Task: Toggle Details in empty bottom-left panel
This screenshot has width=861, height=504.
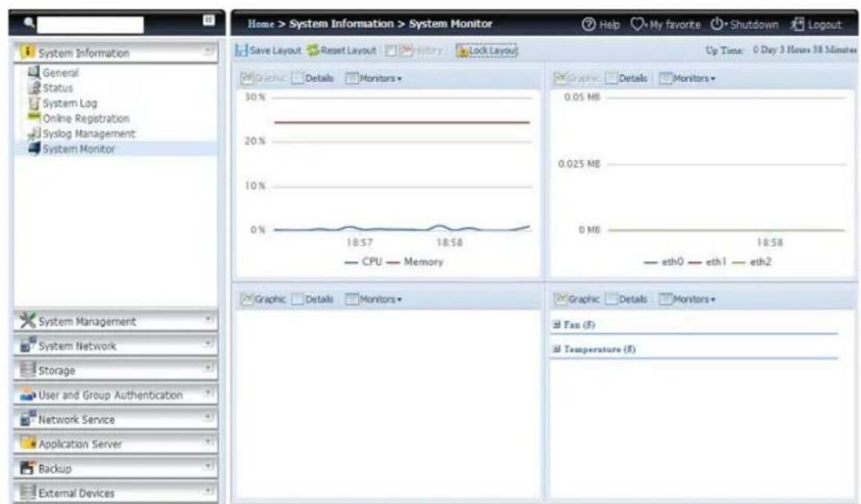Action: tap(313, 299)
